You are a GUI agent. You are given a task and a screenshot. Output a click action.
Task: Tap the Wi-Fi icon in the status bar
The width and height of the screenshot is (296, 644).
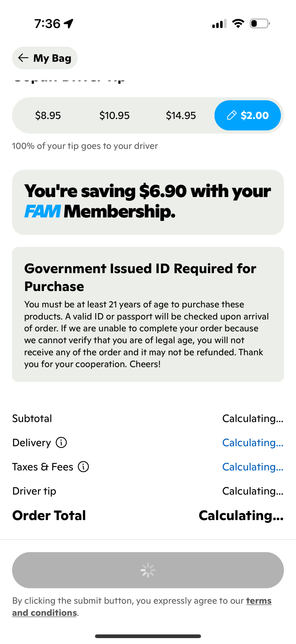(238, 23)
